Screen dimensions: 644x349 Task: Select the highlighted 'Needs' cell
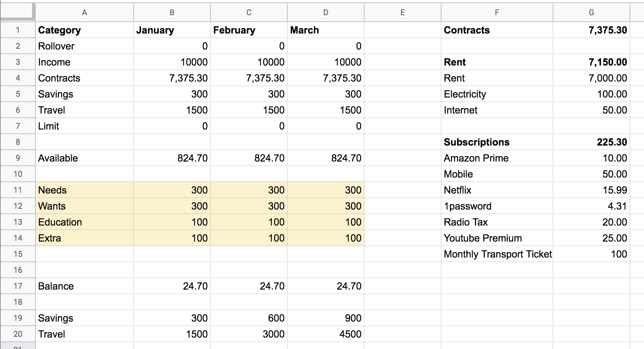(x=84, y=190)
